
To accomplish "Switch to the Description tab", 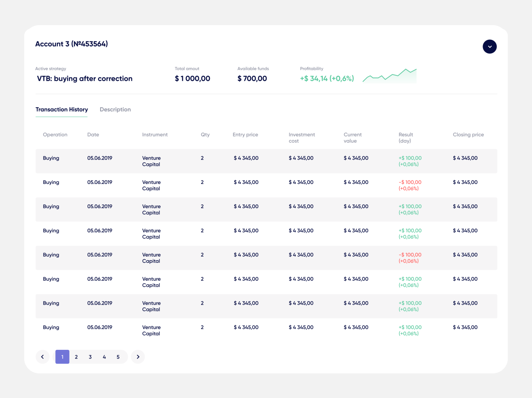I will (x=115, y=110).
